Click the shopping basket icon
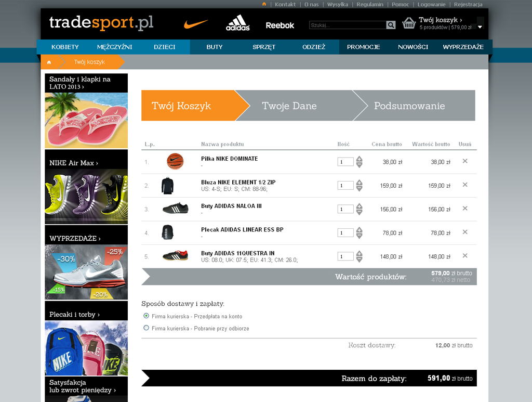 (409, 23)
